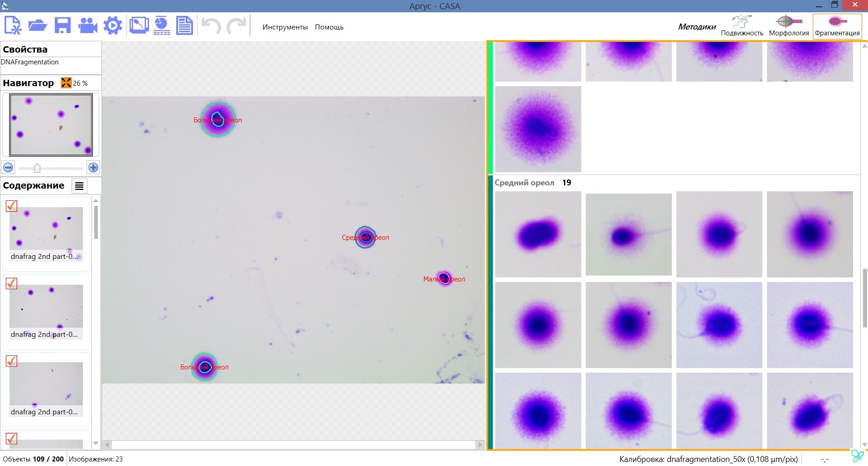Zoom in with the plus button
The image size is (868, 466).
click(93, 168)
